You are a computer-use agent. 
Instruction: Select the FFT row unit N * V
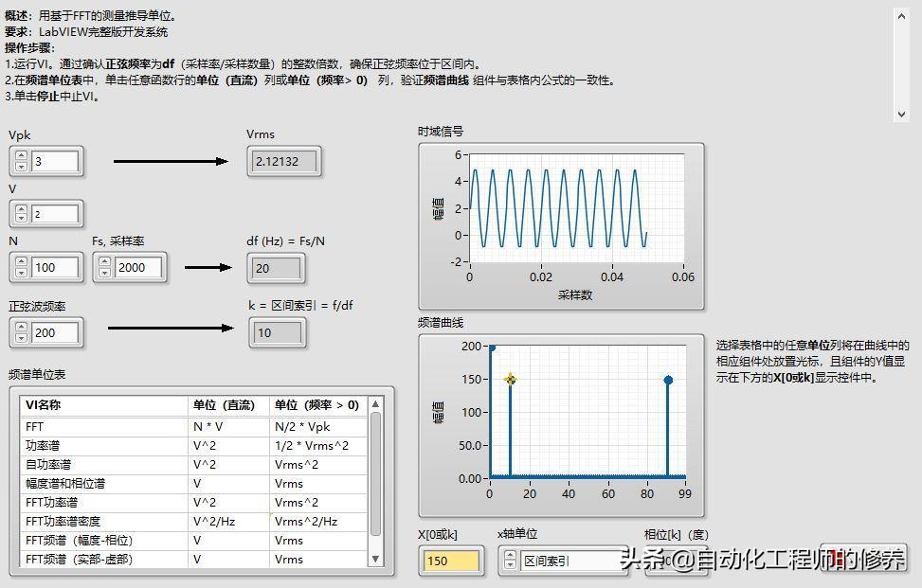229,427
